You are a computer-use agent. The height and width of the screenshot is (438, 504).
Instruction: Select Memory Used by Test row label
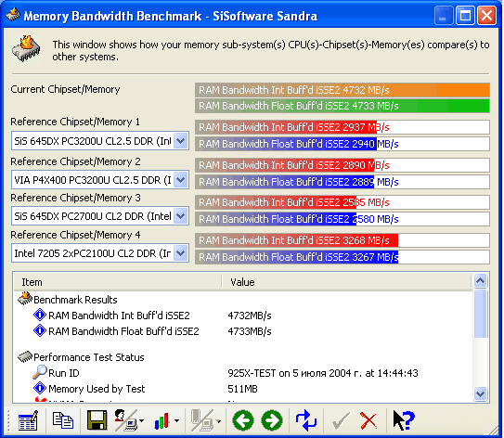[97, 389]
